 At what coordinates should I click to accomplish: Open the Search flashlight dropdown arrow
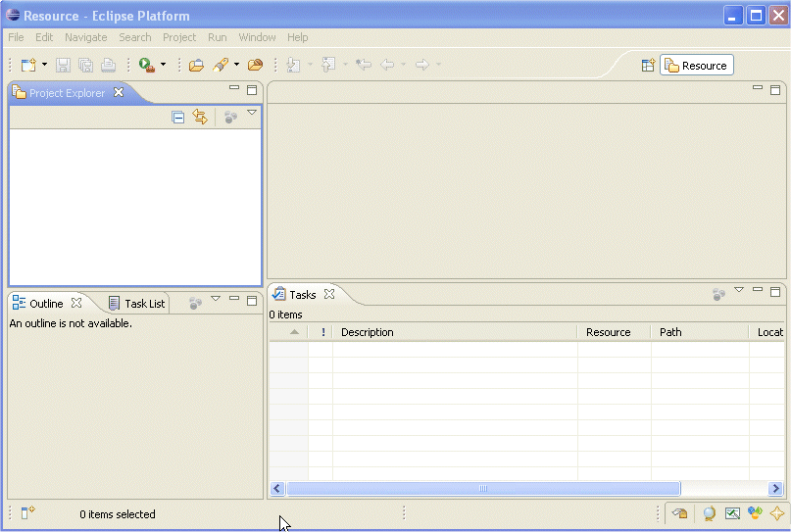(x=236, y=65)
